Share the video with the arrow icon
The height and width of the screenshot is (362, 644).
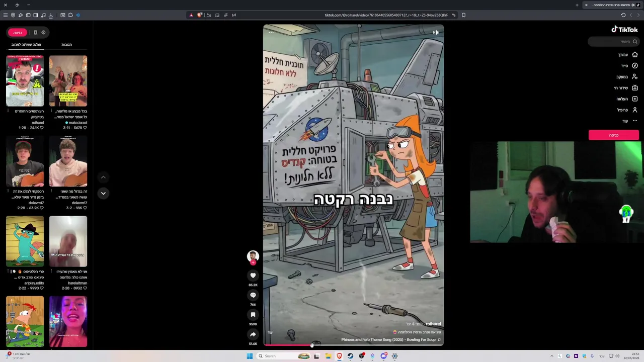(x=253, y=334)
